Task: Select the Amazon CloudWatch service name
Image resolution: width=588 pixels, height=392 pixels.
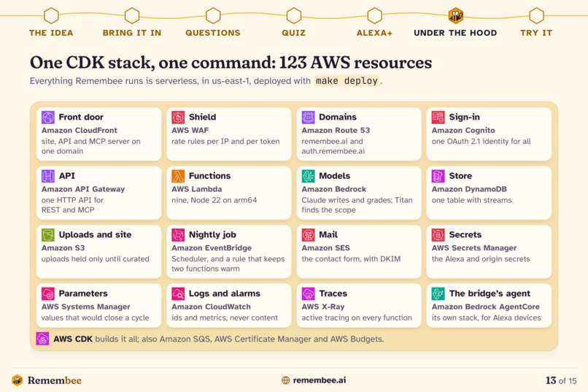Action: pyautogui.click(x=211, y=307)
